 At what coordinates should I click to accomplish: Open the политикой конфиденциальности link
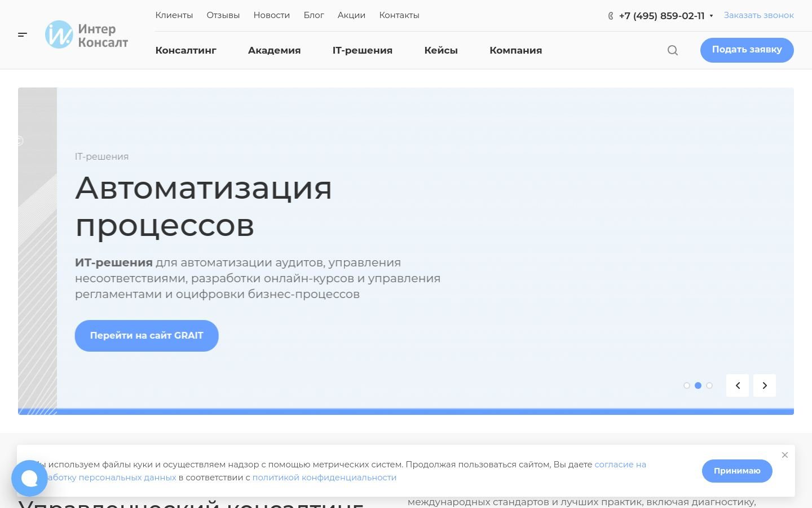pyautogui.click(x=324, y=478)
